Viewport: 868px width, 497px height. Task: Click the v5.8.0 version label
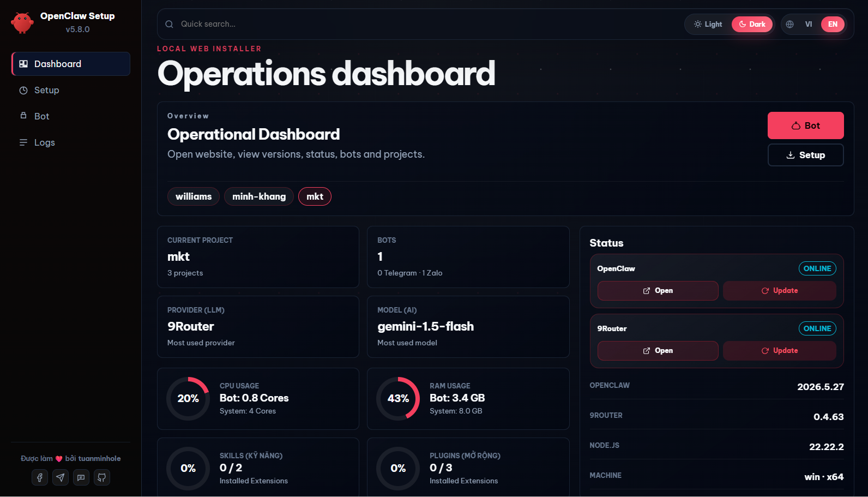pos(77,29)
